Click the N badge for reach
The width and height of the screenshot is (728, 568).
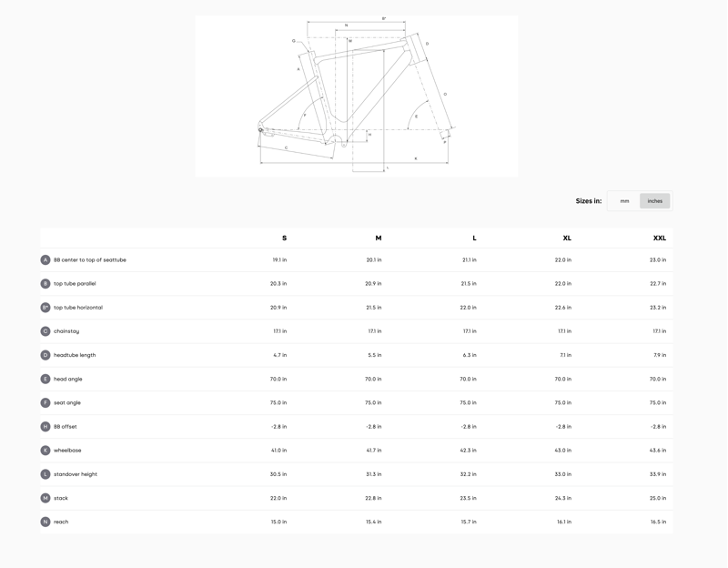point(45,522)
